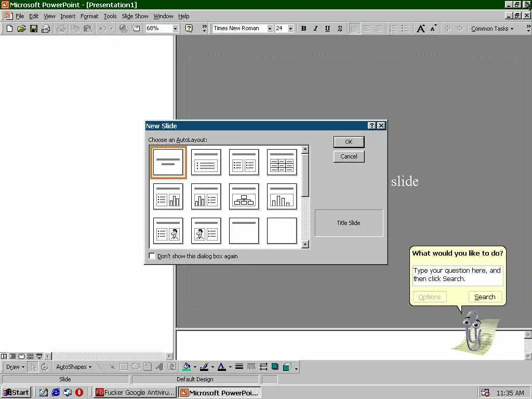Click OK in New Slide dialog
Image resolution: width=532 pixels, height=399 pixels.
pyautogui.click(x=349, y=142)
